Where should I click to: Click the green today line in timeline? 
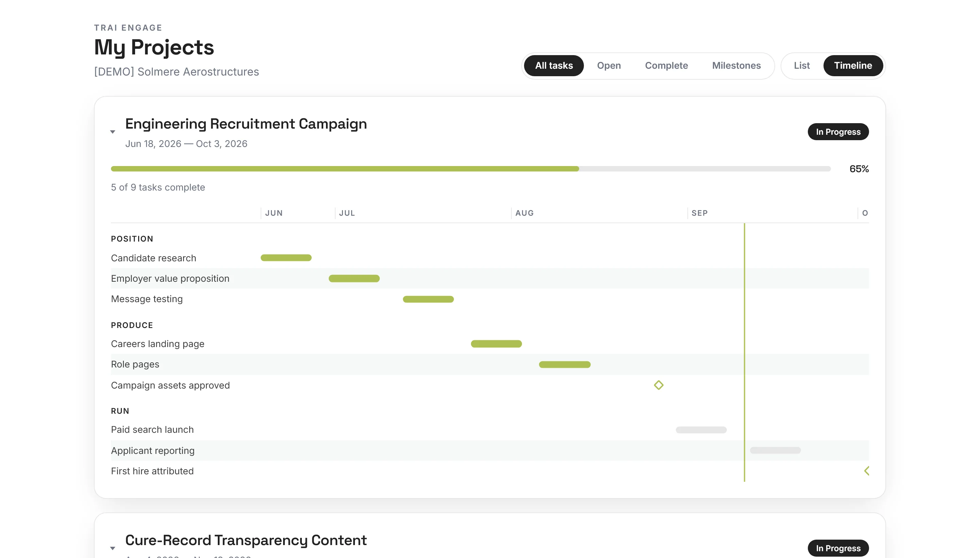[x=744, y=352]
